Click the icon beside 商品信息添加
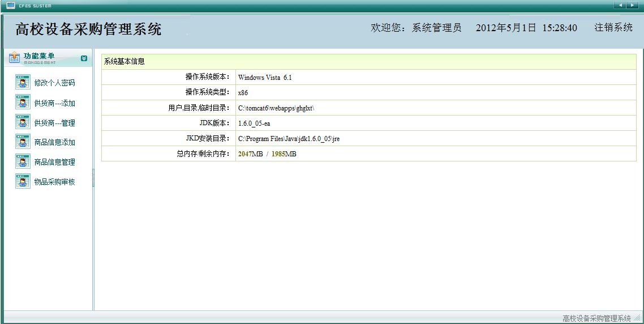This screenshot has width=644, height=324. point(23,142)
